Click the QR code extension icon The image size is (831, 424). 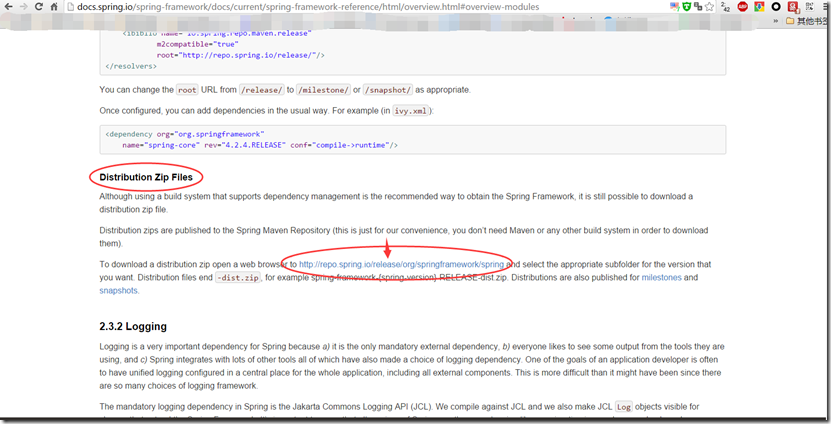click(809, 7)
